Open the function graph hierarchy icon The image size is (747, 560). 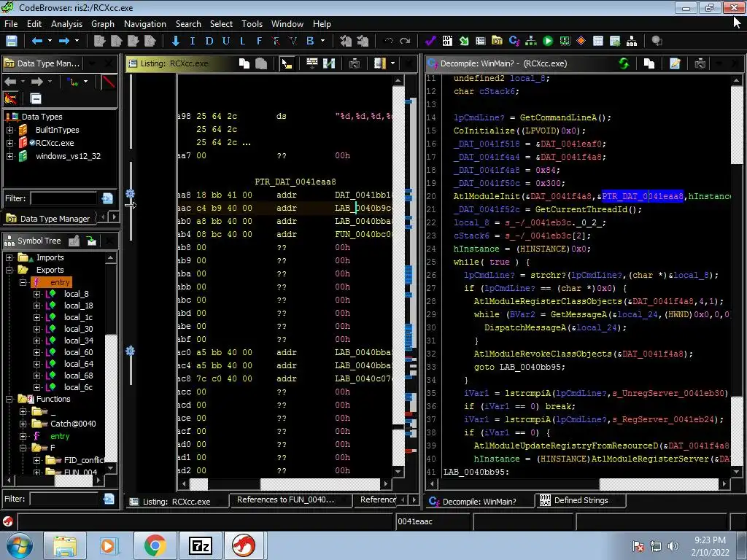coord(531,41)
